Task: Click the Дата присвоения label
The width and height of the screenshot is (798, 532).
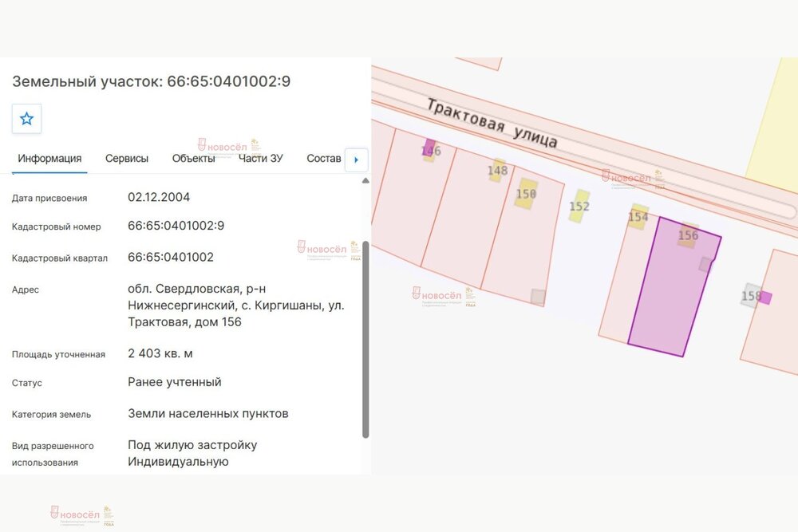Action: tap(49, 199)
